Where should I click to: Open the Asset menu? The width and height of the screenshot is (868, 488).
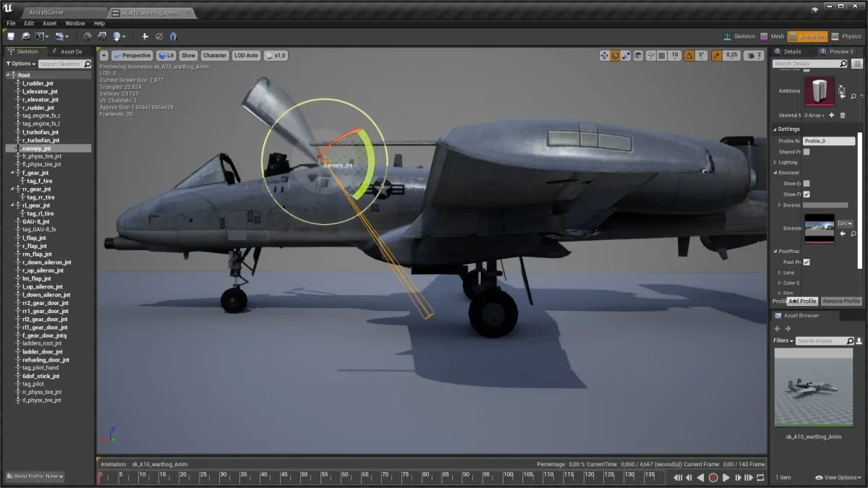tap(49, 23)
